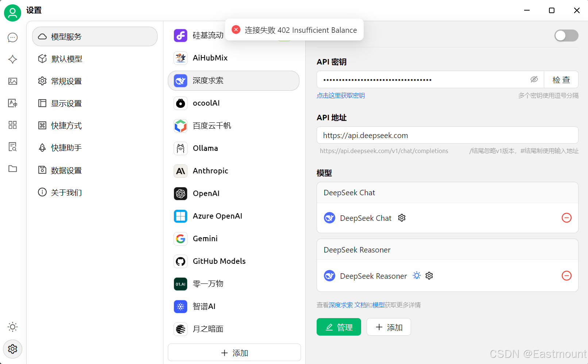
Task: Remove the DeepSeek Chat model
Action: [x=566, y=218]
